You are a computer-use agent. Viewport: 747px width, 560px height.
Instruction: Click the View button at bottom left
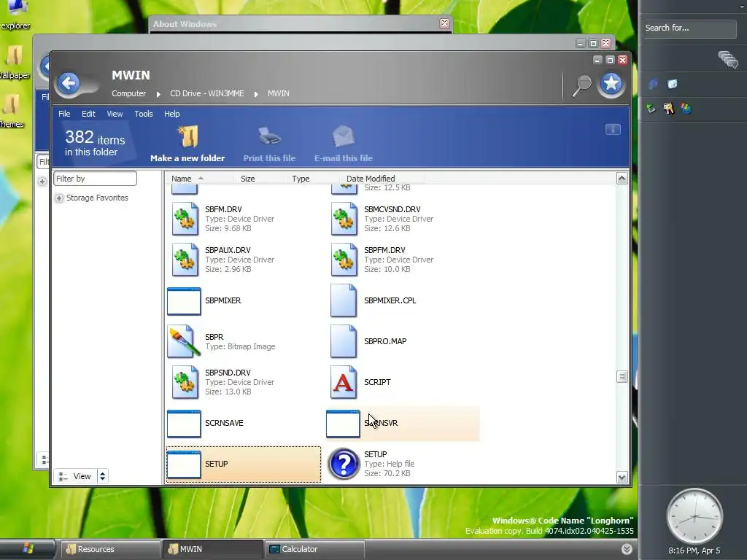pyautogui.click(x=76, y=476)
